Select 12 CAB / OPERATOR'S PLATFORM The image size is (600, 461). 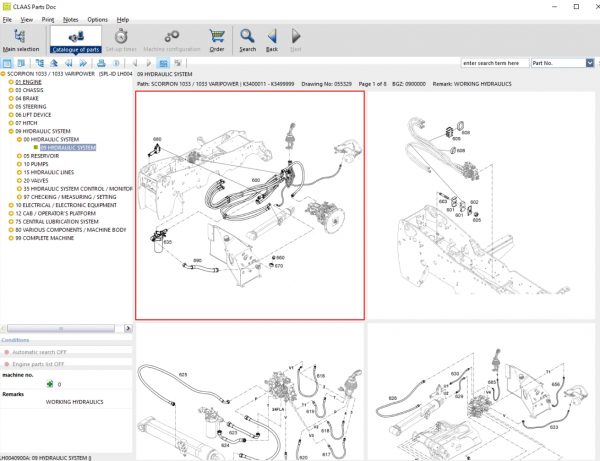(x=55, y=213)
